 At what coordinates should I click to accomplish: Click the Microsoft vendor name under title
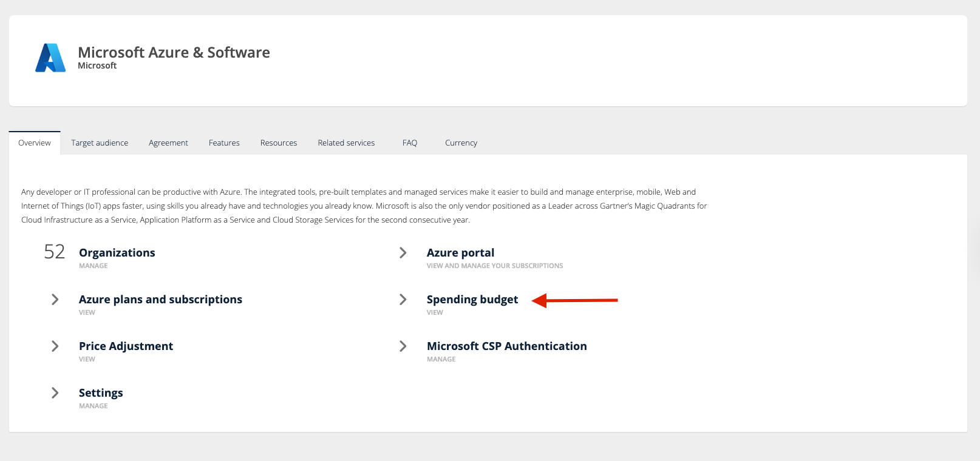pos(97,66)
